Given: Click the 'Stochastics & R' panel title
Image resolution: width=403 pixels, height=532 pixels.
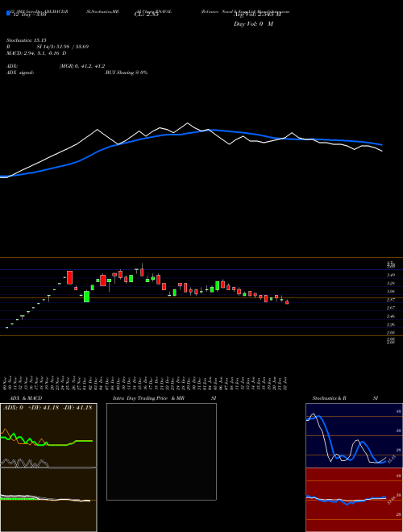Looking at the screenshot, I should pyautogui.click(x=329, y=398).
